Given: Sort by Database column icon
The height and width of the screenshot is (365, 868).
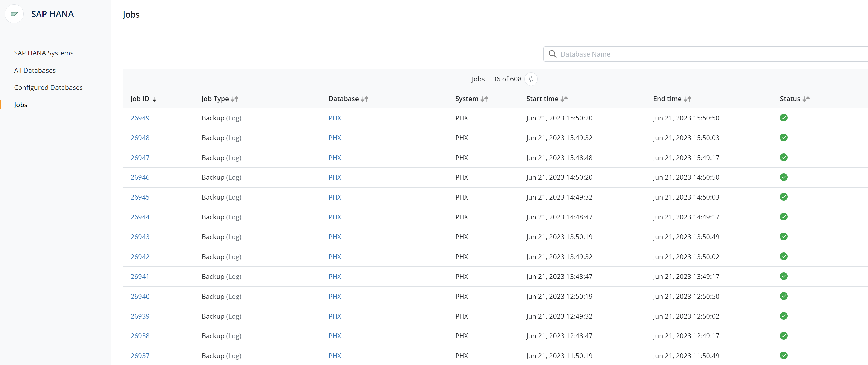Looking at the screenshot, I should pos(365,99).
